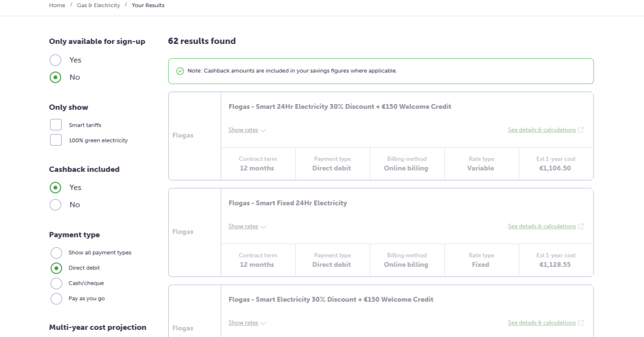Image resolution: width=644 pixels, height=337 pixels.
Task: Expand Show rates for Smart Fixed 24Hr Electricity
Action: (244, 226)
